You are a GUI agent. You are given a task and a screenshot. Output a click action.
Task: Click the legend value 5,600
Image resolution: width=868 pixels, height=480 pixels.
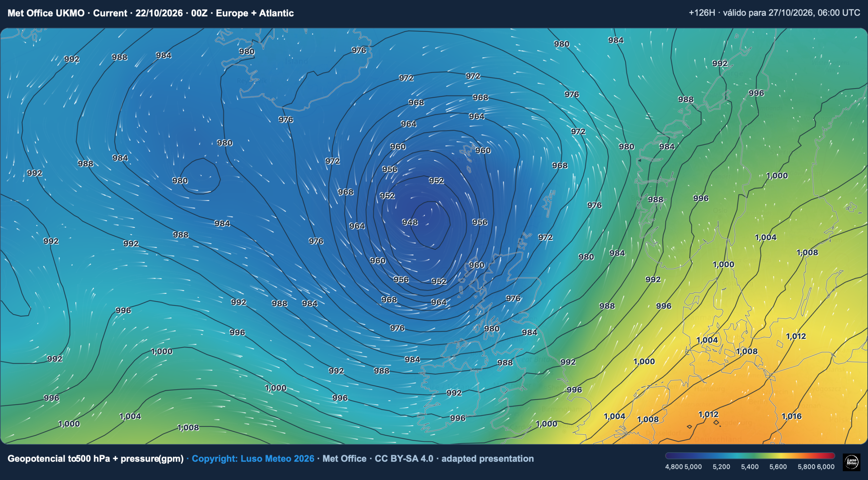click(778, 467)
